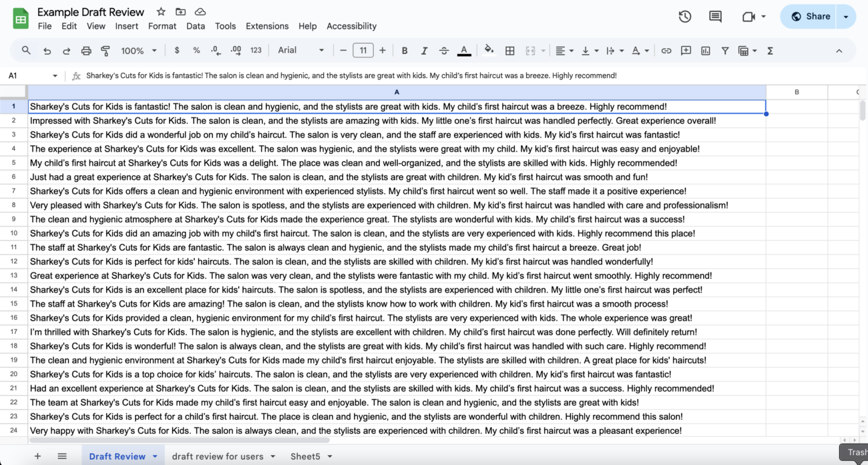Click the font size input field

tap(363, 51)
